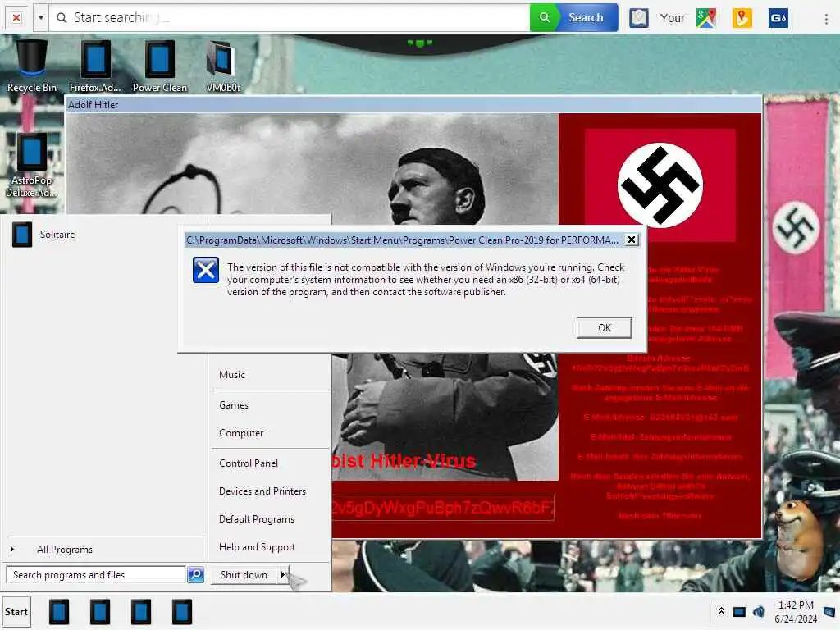Click the green magnifier search icon
The width and height of the screenshot is (840, 630).
(545, 18)
